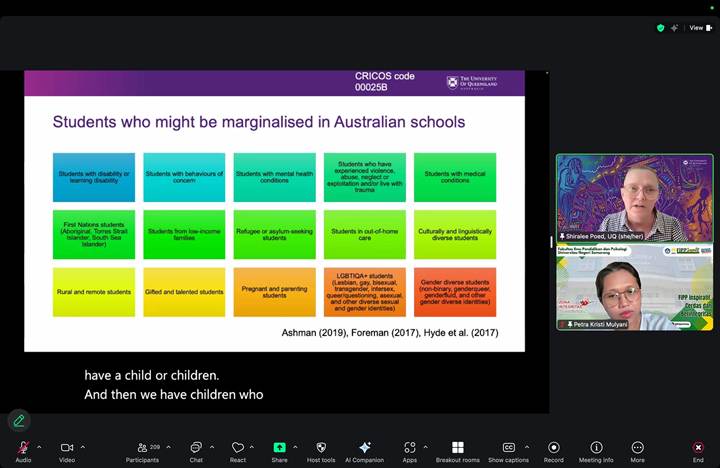
Task: Toggle the camera with the Video button
Action: 67,448
